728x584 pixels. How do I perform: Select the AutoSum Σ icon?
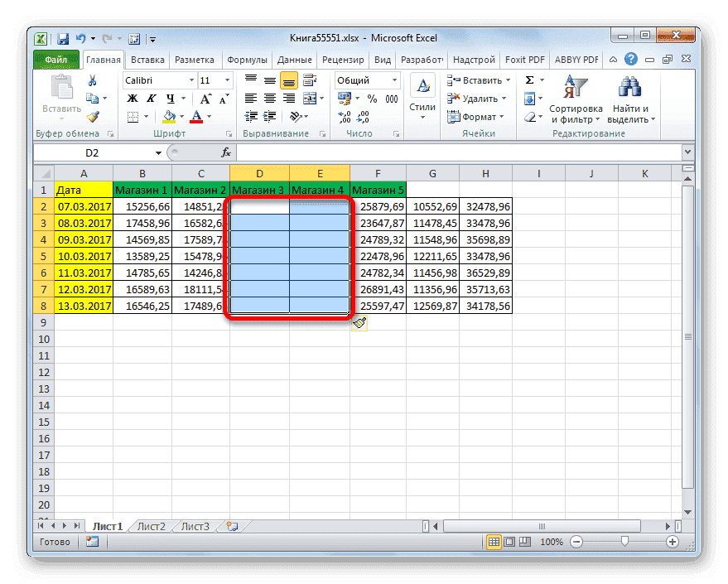[528, 80]
